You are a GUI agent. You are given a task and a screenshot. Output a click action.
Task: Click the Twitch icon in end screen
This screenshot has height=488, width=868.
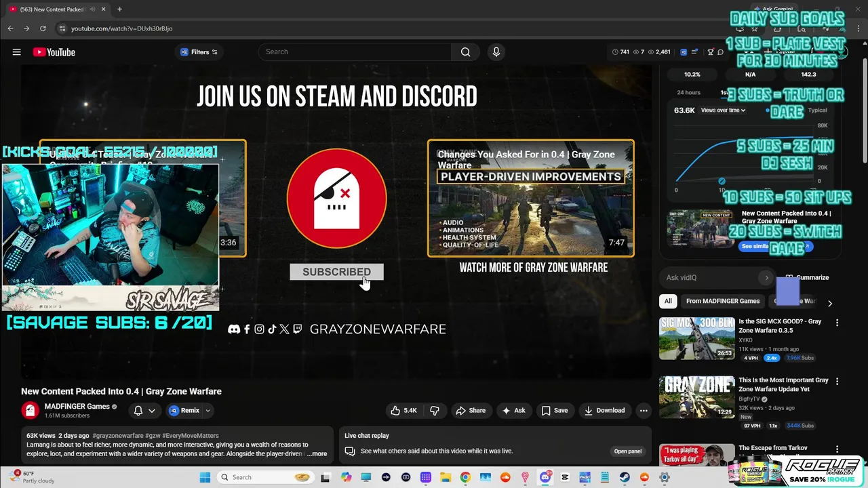297,329
